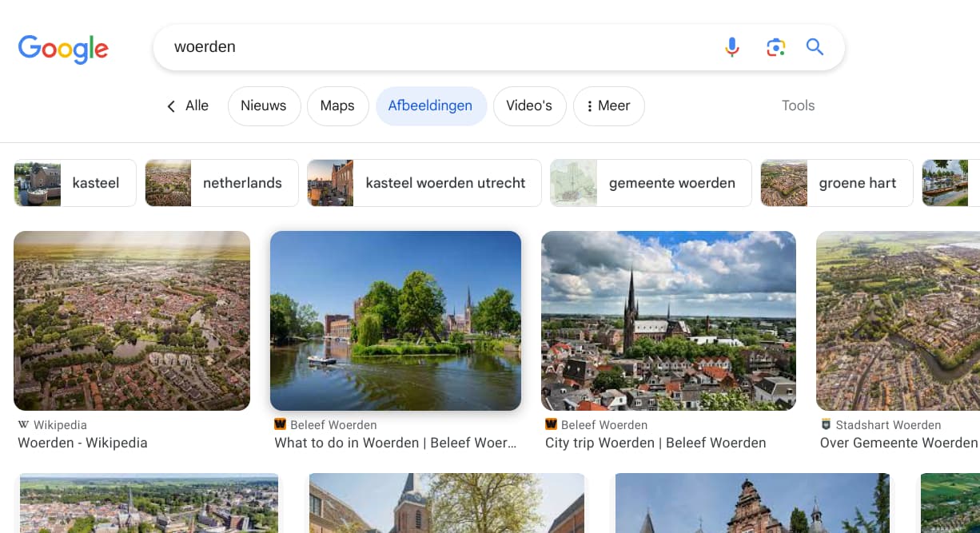Screen dimensions: 980x533
Task: Open the Meer options menu
Action: (609, 106)
